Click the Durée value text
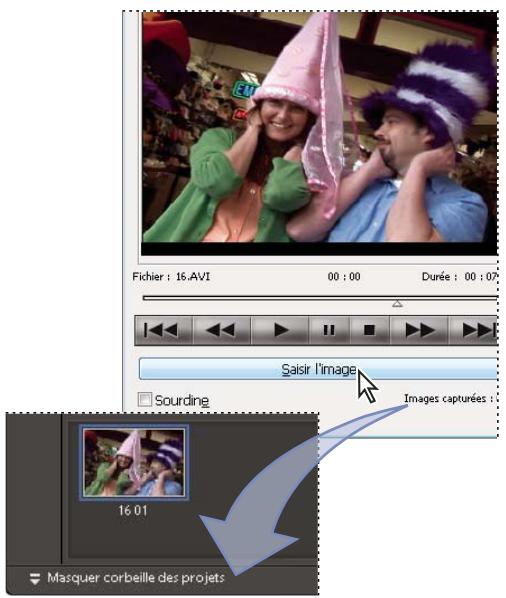 (x=481, y=276)
